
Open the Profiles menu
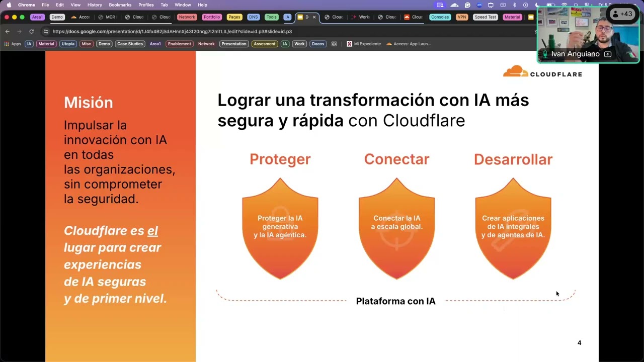[146, 5]
